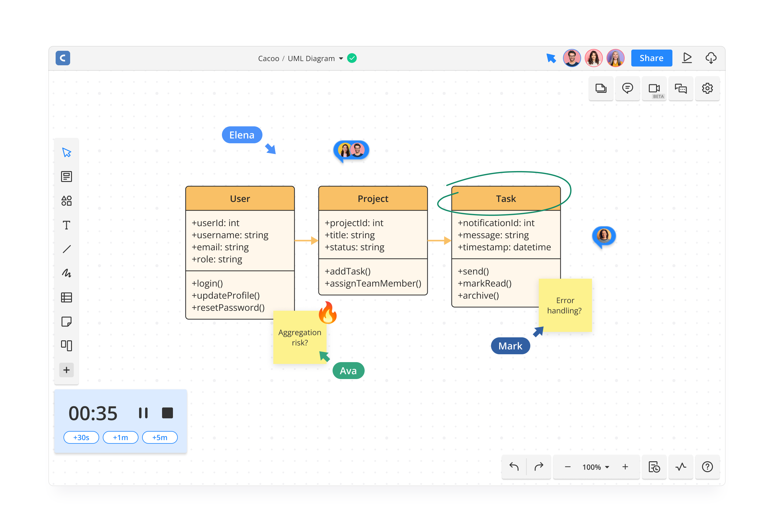
Task: Toggle collaborator cursor visibility arrow
Action: [551, 58]
